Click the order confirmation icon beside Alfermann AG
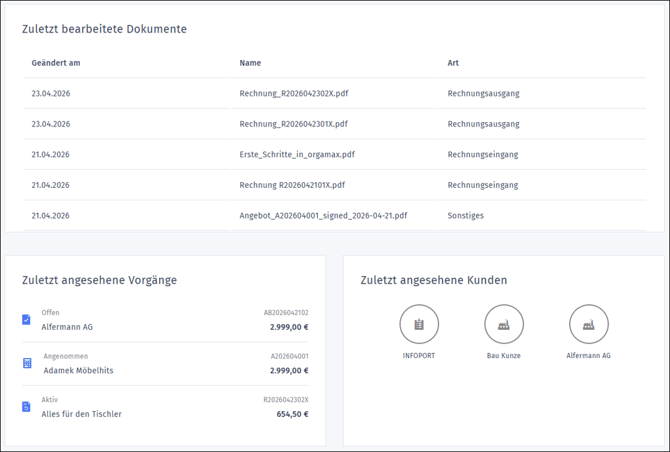Viewport: 670px width, 452px height. [26, 320]
